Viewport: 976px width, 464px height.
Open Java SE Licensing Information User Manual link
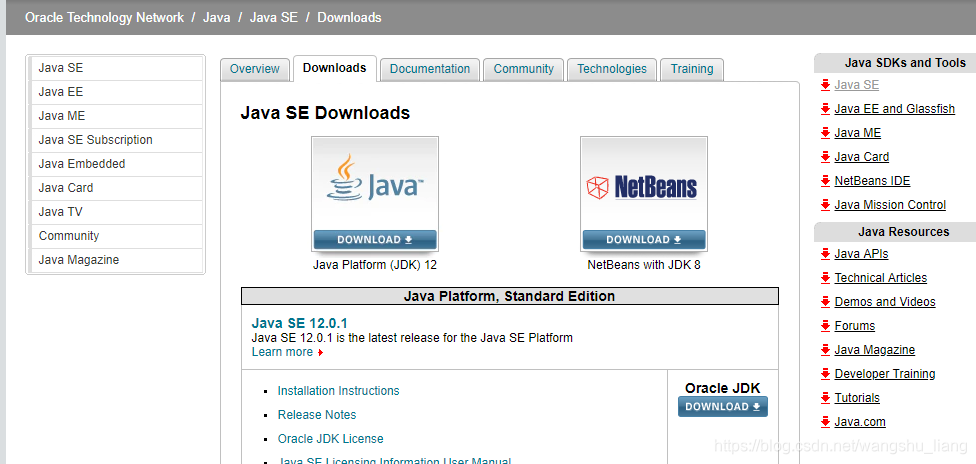tap(394, 461)
